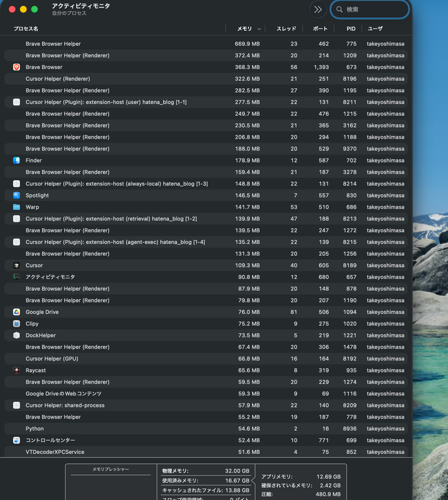Click Google Drive thread count 81
448x500 pixels.
click(293, 312)
